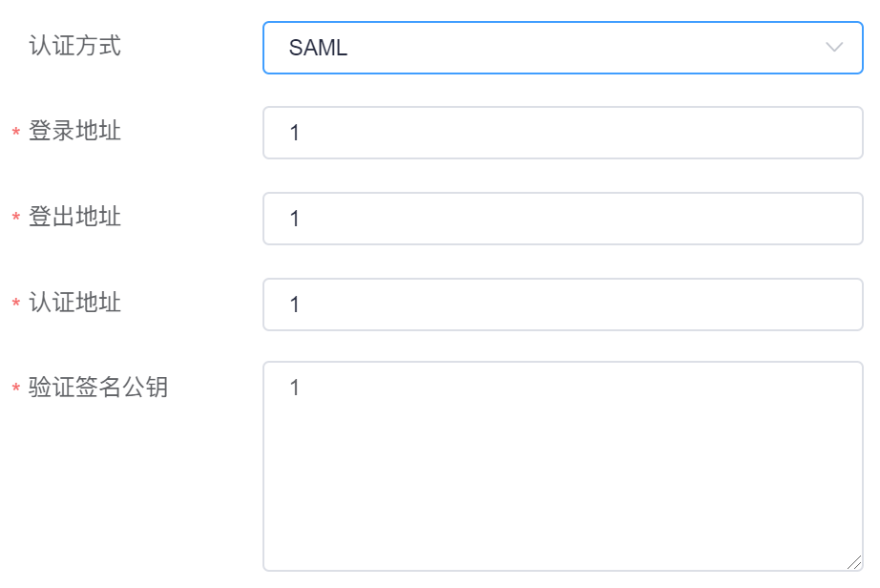
Task: Click the "1" value in the 登录地址 field
Action: (x=295, y=133)
